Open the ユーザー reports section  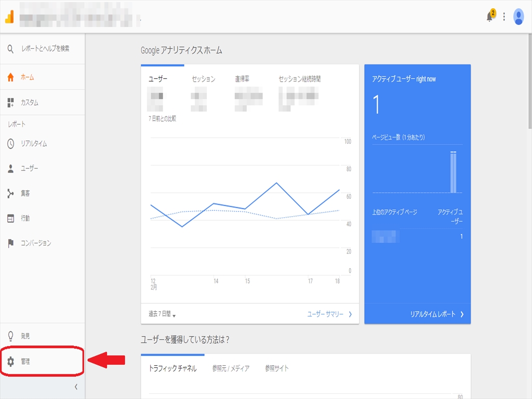(29, 169)
